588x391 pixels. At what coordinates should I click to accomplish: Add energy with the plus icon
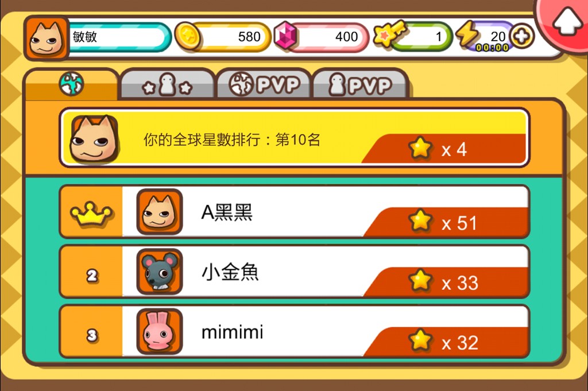pos(523,36)
